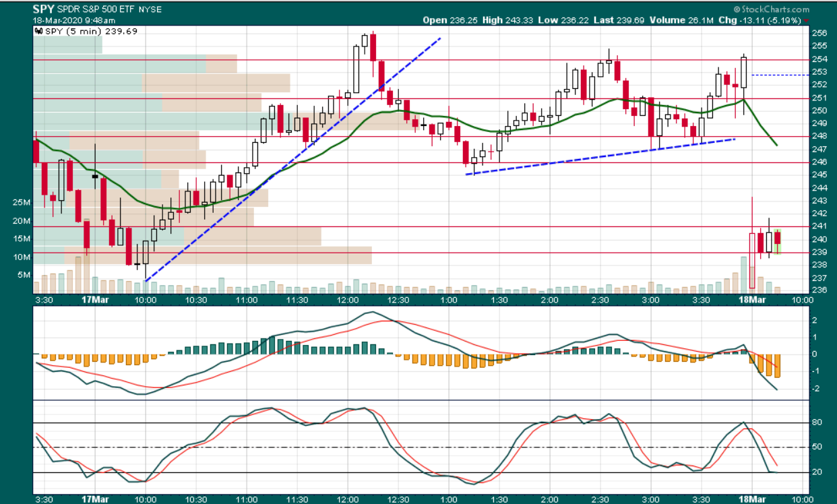This screenshot has width=837, height=504.
Task: Click the High 243.33 value
Action: (x=507, y=20)
